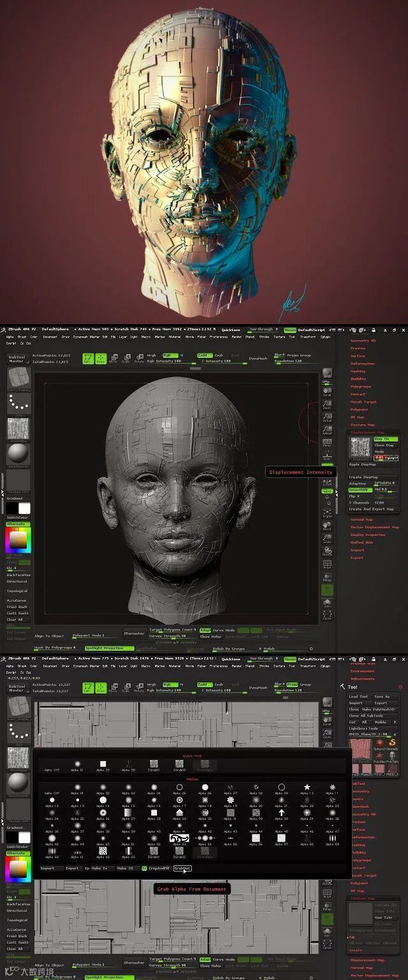The height and width of the screenshot is (980, 408).
Task: Open Alpha menu in upper ZBrush window
Action: pyautogui.click(x=10, y=336)
